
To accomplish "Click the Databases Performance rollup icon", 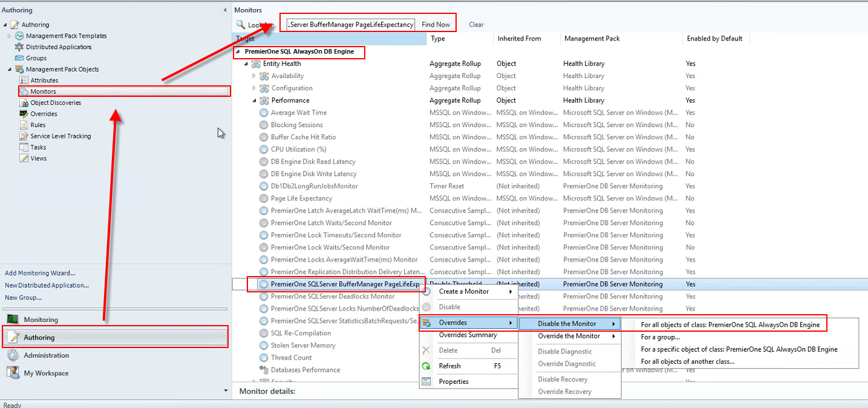I will (x=264, y=370).
